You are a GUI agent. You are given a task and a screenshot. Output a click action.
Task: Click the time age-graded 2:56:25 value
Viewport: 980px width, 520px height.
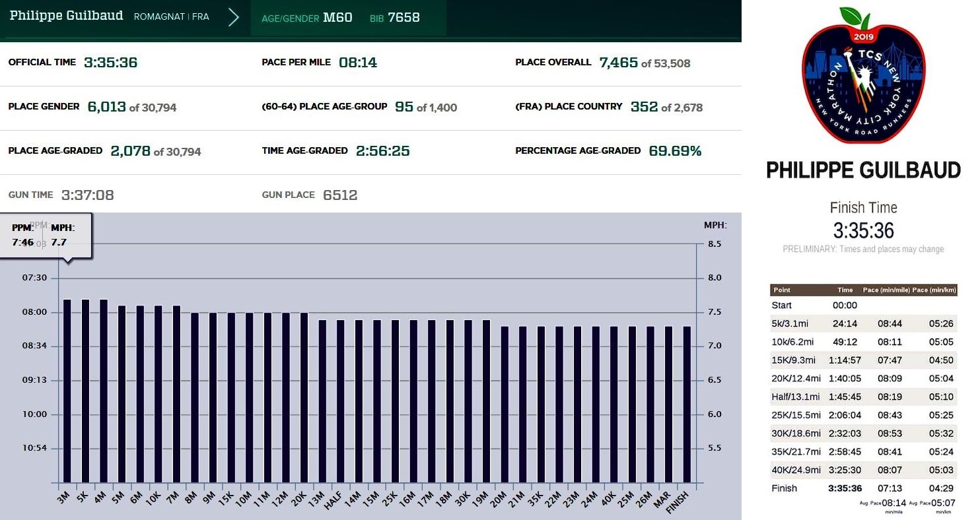pyautogui.click(x=383, y=151)
